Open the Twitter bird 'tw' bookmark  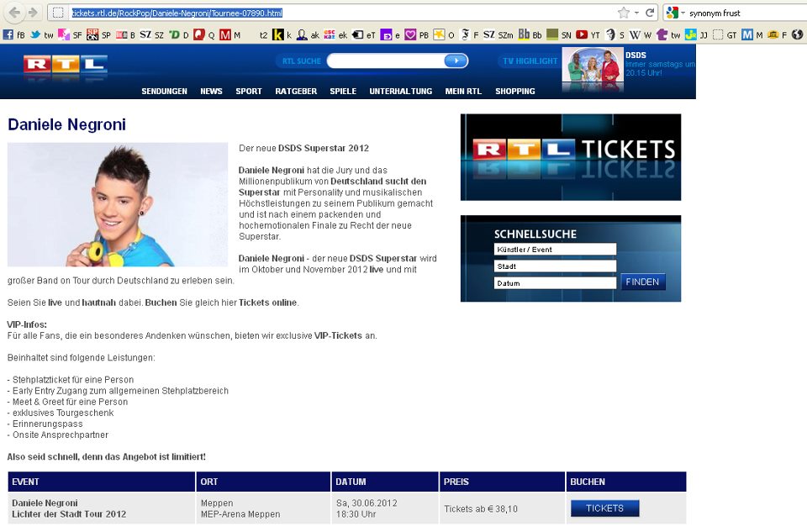[42, 35]
